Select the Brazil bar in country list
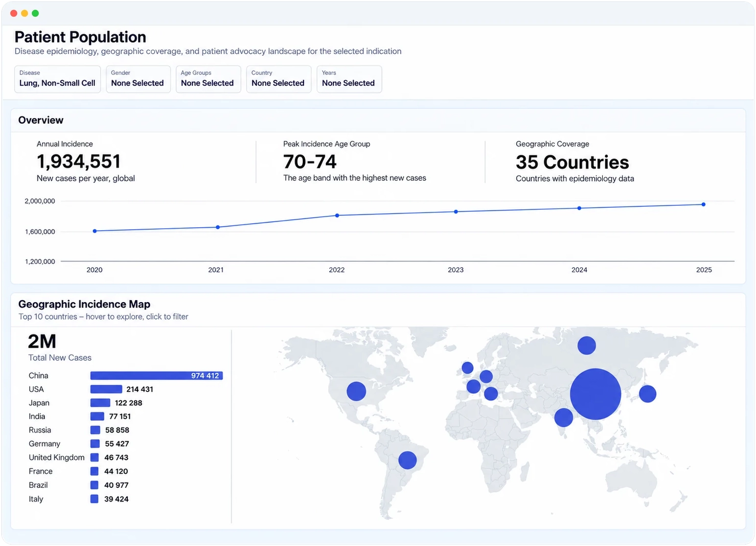This screenshot has width=756, height=546. (94, 485)
